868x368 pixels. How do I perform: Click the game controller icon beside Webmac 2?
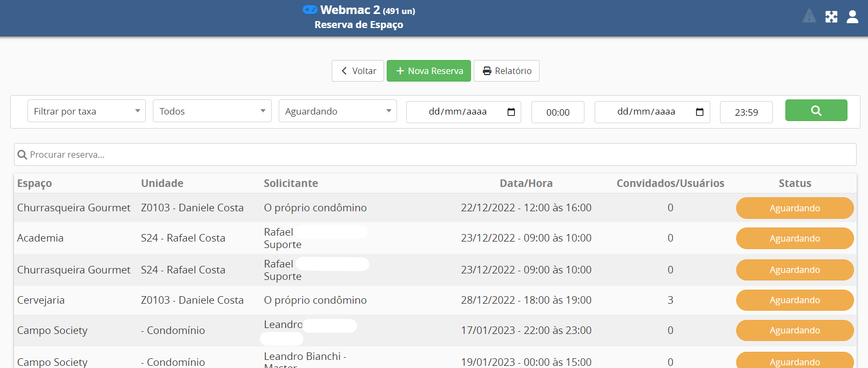(x=309, y=10)
